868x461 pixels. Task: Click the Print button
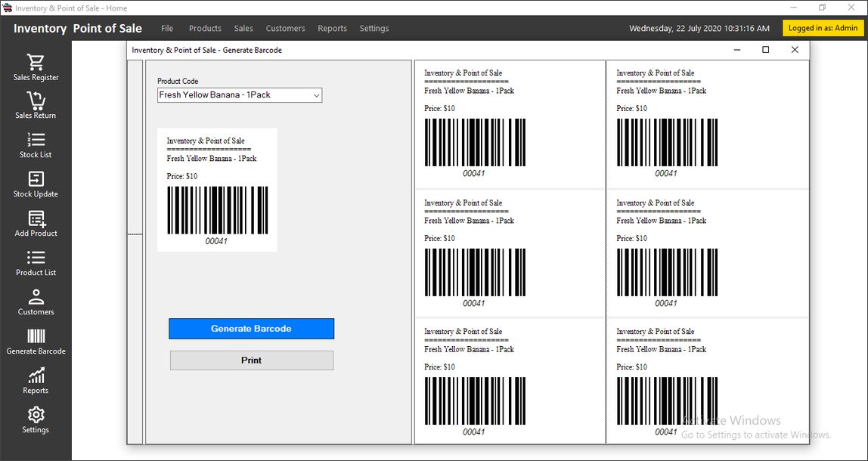[251, 360]
